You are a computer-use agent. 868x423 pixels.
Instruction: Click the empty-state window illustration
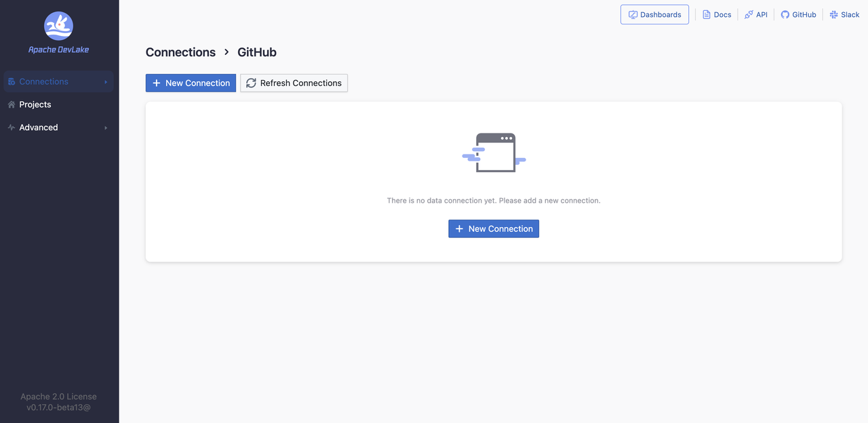pyautogui.click(x=494, y=153)
